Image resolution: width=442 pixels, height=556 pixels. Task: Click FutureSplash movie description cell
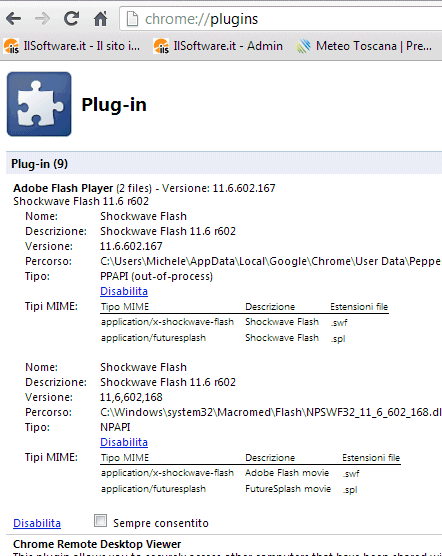(x=288, y=489)
